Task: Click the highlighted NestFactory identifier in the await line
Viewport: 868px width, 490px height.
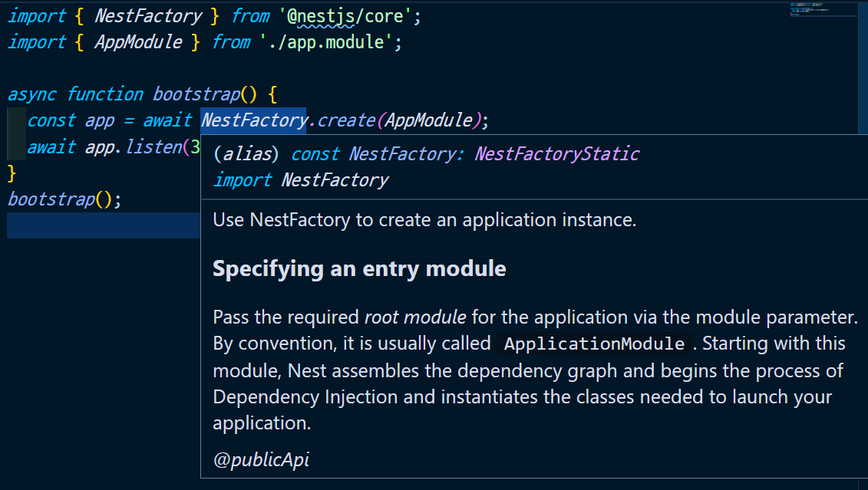Action: [253, 120]
